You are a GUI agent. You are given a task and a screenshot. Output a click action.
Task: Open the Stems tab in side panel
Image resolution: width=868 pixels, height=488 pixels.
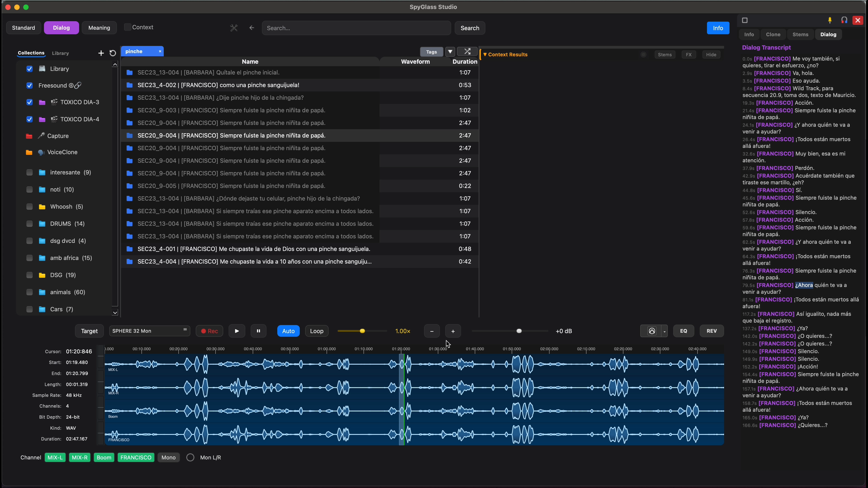[x=800, y=34]
